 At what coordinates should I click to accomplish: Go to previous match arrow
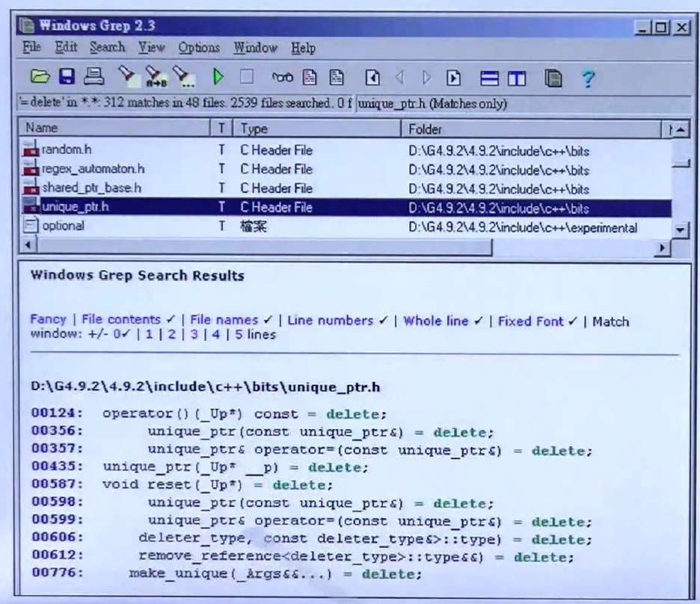tap(399, 78)
